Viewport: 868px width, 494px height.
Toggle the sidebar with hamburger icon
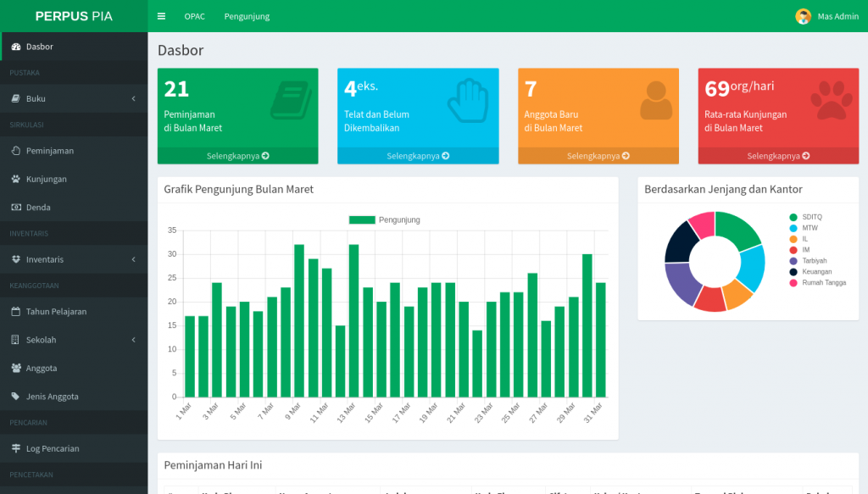tap(161, 16)
